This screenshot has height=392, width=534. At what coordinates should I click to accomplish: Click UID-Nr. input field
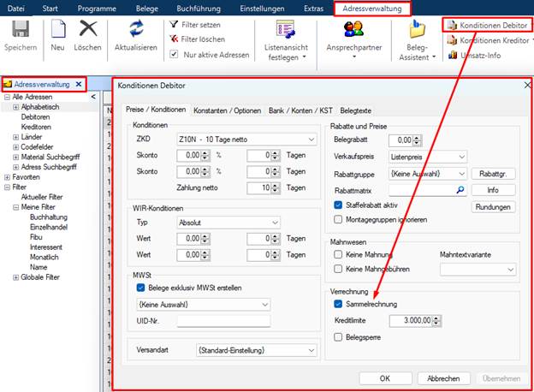[x=223, y=321]
